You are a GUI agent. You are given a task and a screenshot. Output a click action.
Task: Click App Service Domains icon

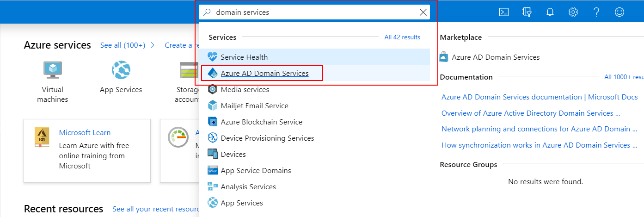[x=213, y=170]
